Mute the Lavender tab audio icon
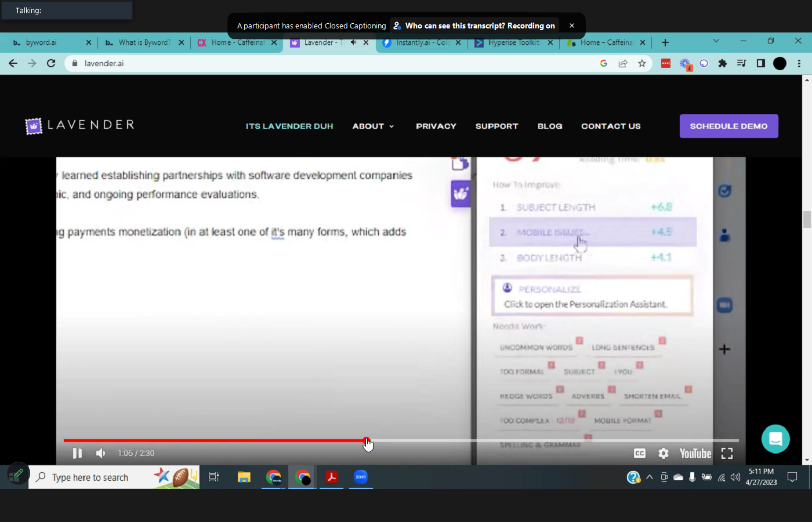This screenshot has width=812, height=522. tap(353, 42)
